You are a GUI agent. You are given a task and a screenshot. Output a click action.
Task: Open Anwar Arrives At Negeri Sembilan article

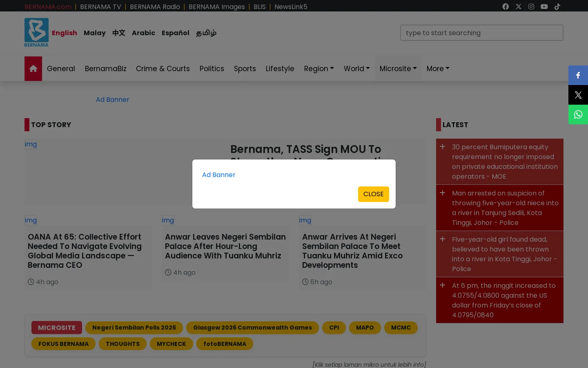352,251
